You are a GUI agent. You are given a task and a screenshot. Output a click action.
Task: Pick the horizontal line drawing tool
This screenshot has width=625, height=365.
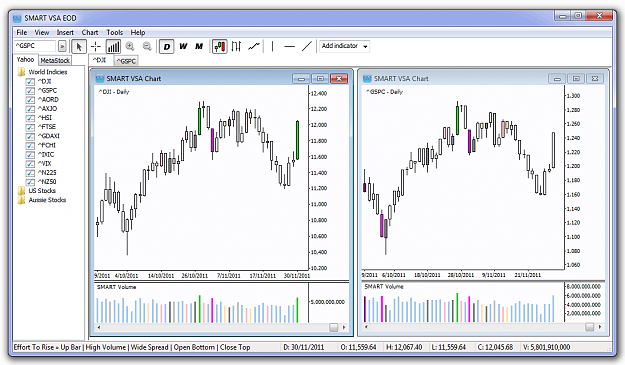[x=289, y=47]
